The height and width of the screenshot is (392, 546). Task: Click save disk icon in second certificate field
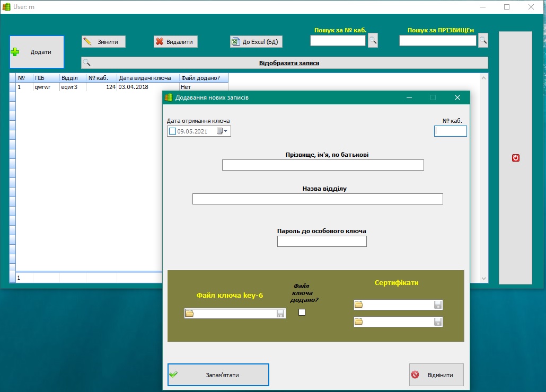(438, 322)
